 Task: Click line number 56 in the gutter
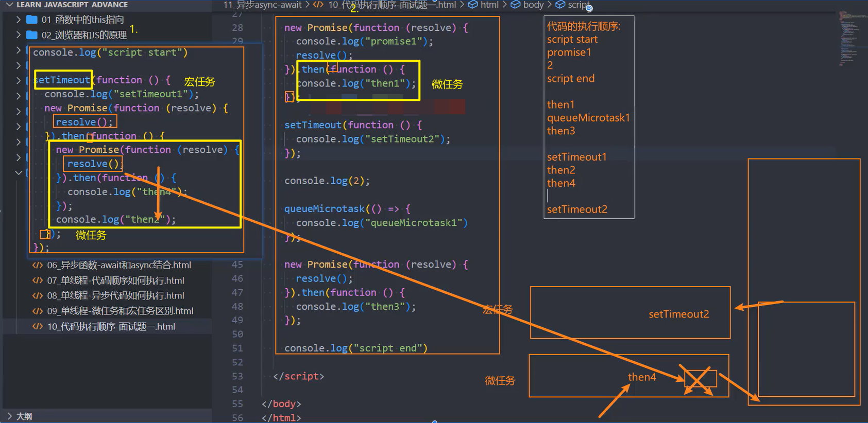point(237,418)
